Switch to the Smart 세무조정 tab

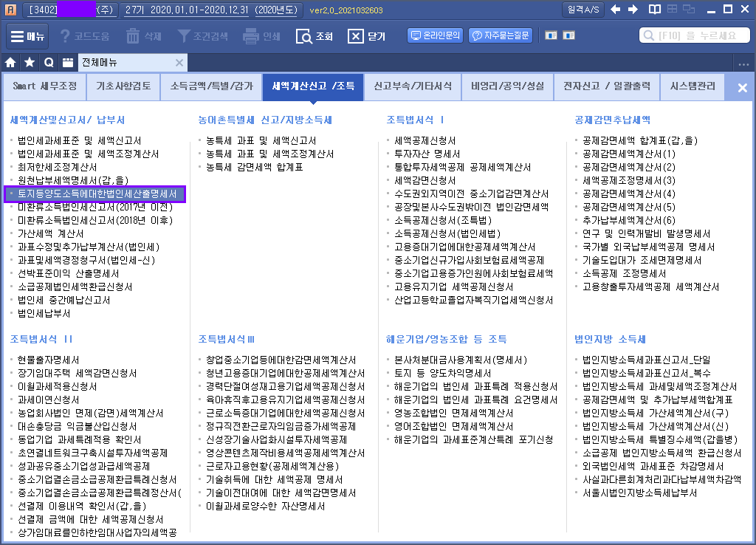(x=44, y=87)
